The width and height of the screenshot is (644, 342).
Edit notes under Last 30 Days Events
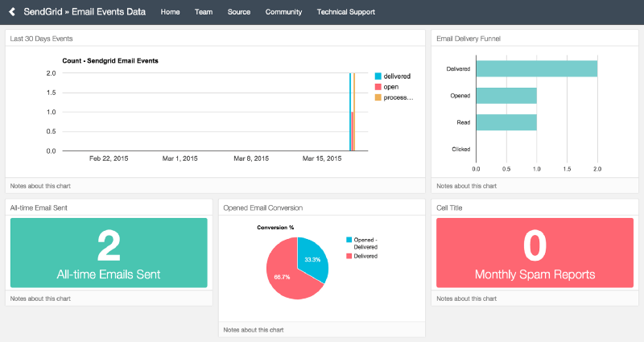[40, 186]
